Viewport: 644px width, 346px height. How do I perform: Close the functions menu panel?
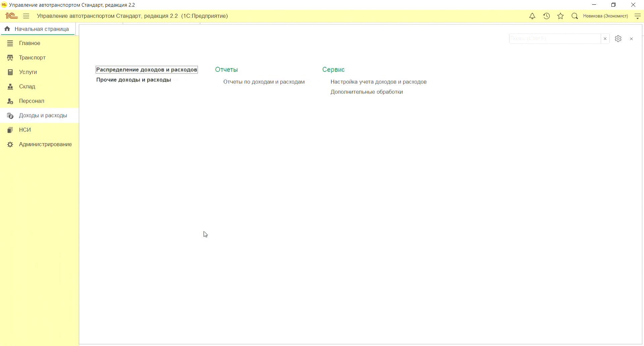point(631,39)
